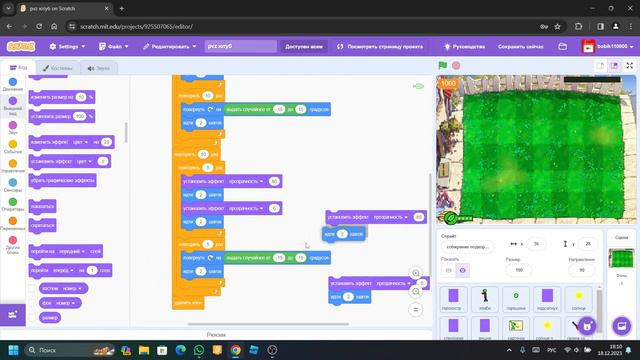Select the Переменные blocks category
The image size is (640, 360).
pos(13,224)
